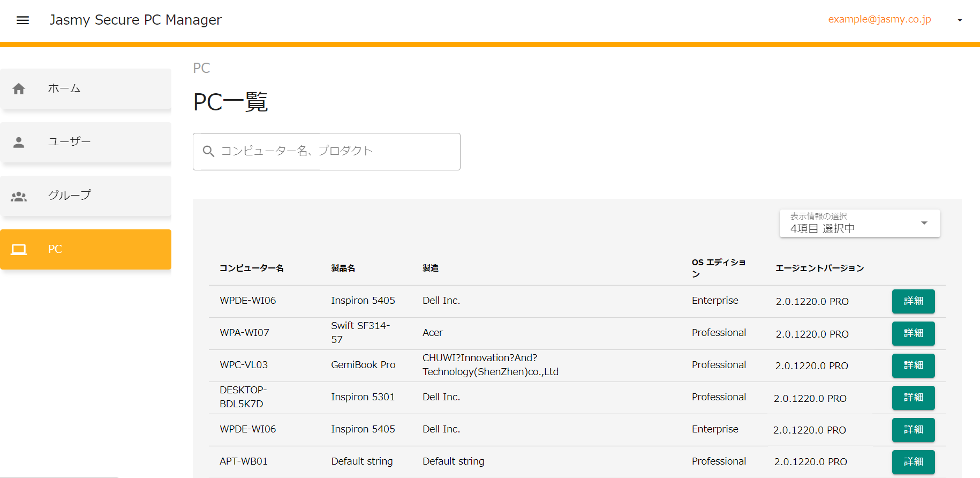Click the PC一覧 page heading
The height and width of the screenshot is (478, 980).
[231, 102]
